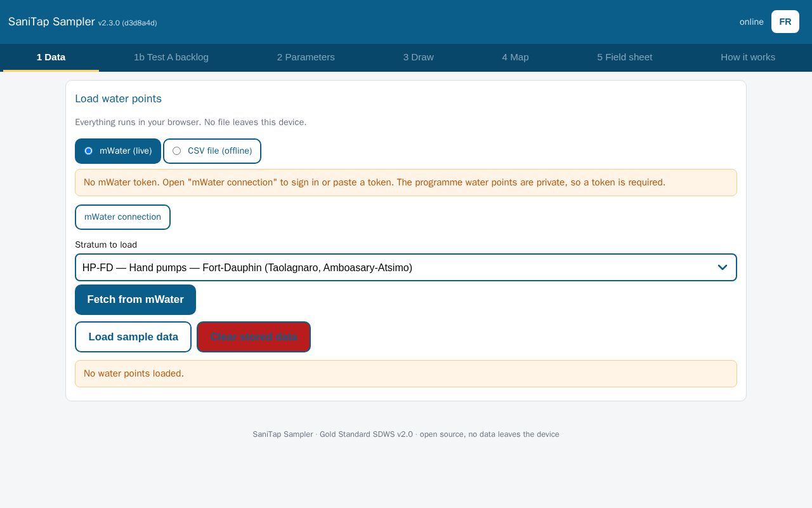Open the mWater connection button

tap(122, 217)
